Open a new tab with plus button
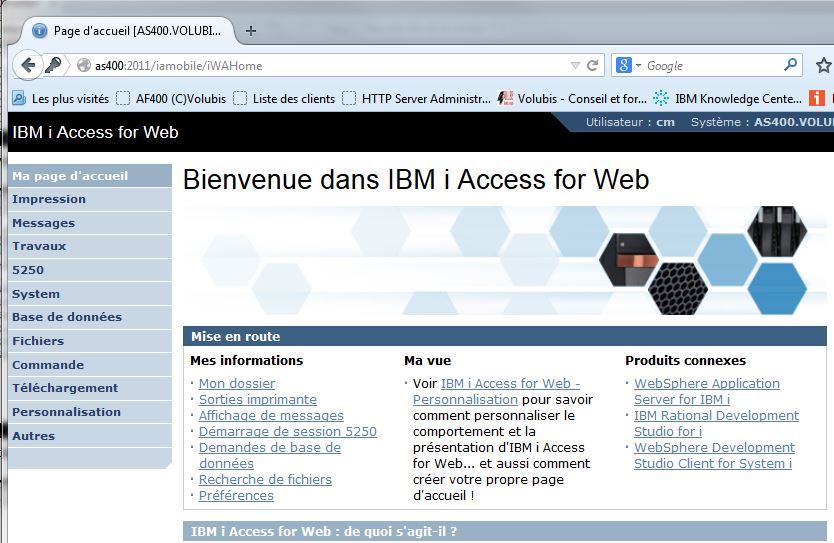Screen dimensions: 834x543 (251, 31)
